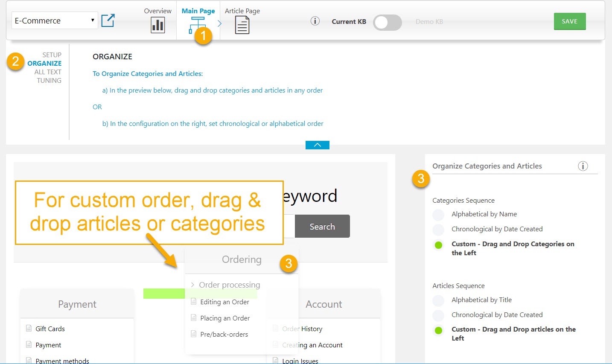Click document icon beside Login Issues
This screenshot has height=364, width=612.
click(275, 361)
